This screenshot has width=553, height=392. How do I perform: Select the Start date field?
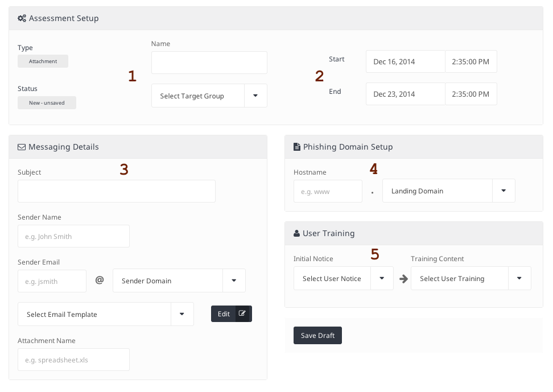(x=405, y=61)
